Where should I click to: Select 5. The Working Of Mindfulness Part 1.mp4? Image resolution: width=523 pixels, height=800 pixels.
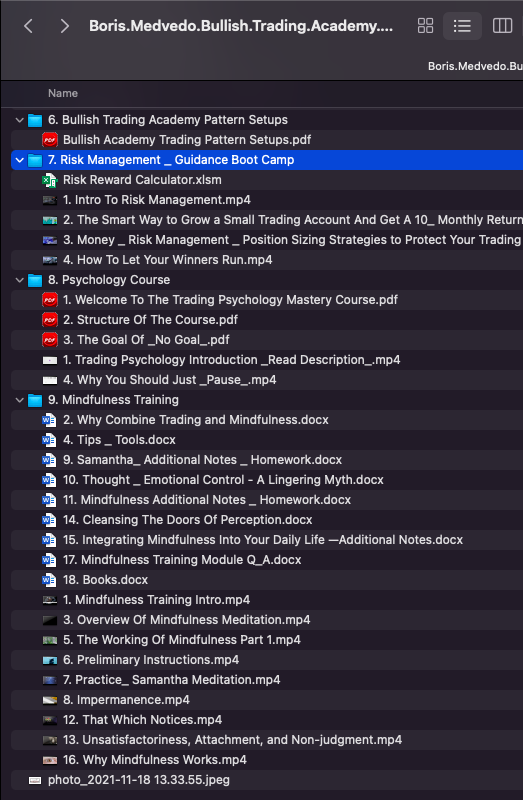coord(182,640)
